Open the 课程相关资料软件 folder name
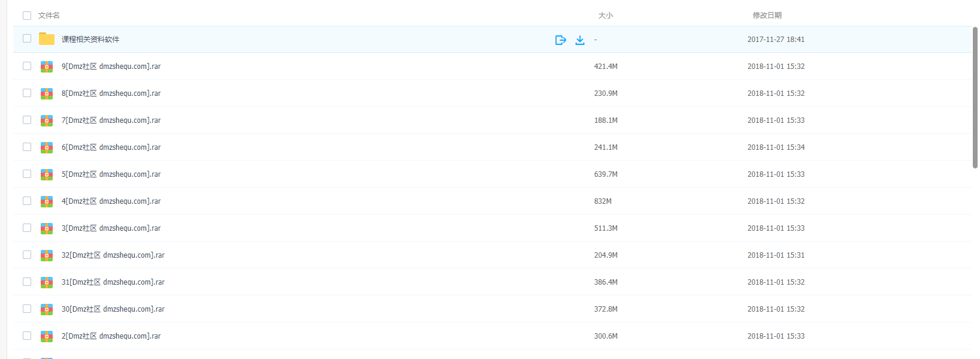This screenshot has width=980, height=359. pos(90,40)
